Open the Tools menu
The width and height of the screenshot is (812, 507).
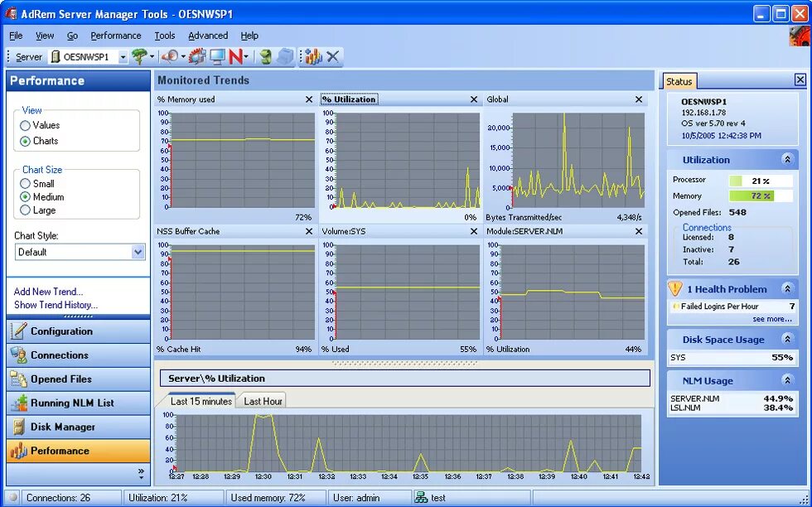pos(165,36)
